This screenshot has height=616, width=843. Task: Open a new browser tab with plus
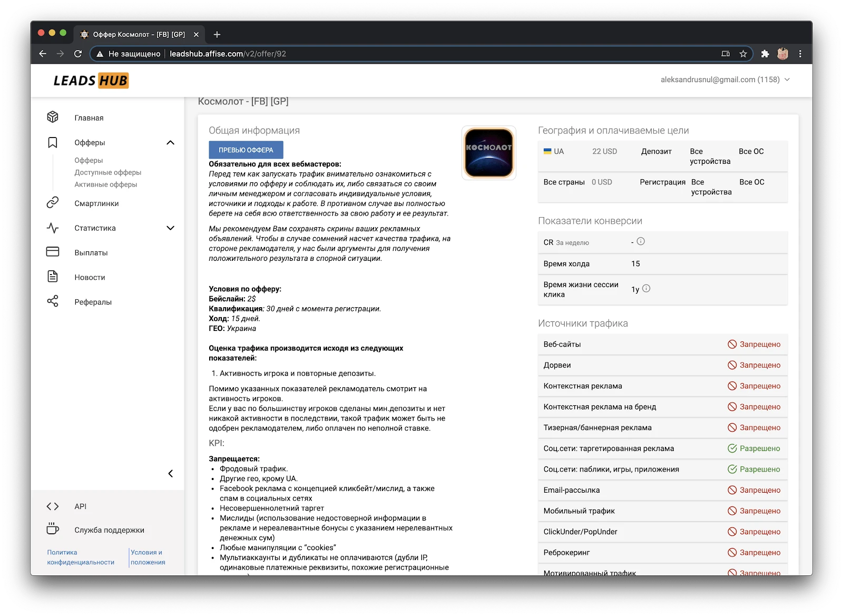coord(217,34)
